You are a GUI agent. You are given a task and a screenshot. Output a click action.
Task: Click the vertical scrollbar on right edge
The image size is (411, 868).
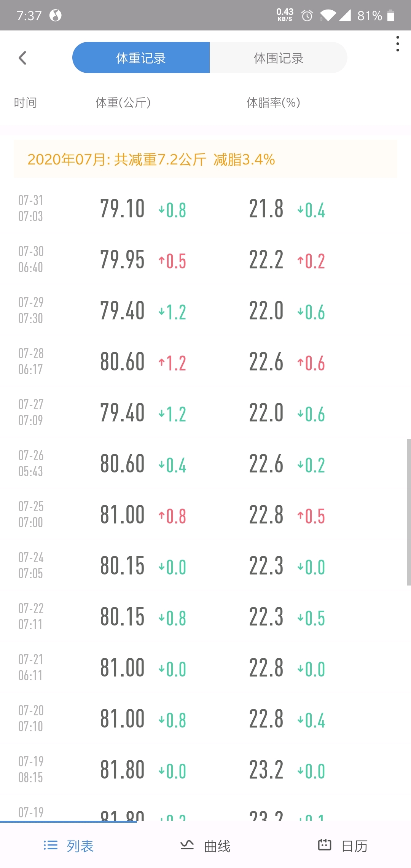tap(409, 512)
